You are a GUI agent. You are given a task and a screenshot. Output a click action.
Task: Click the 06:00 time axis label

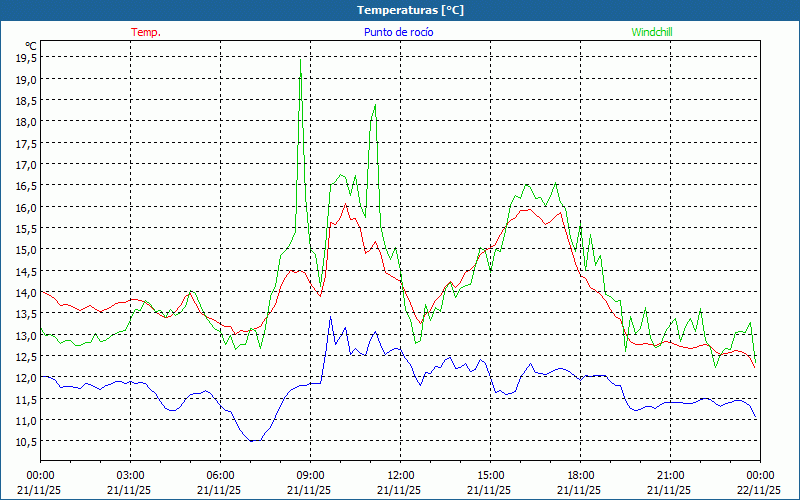(x=220, y=475)
